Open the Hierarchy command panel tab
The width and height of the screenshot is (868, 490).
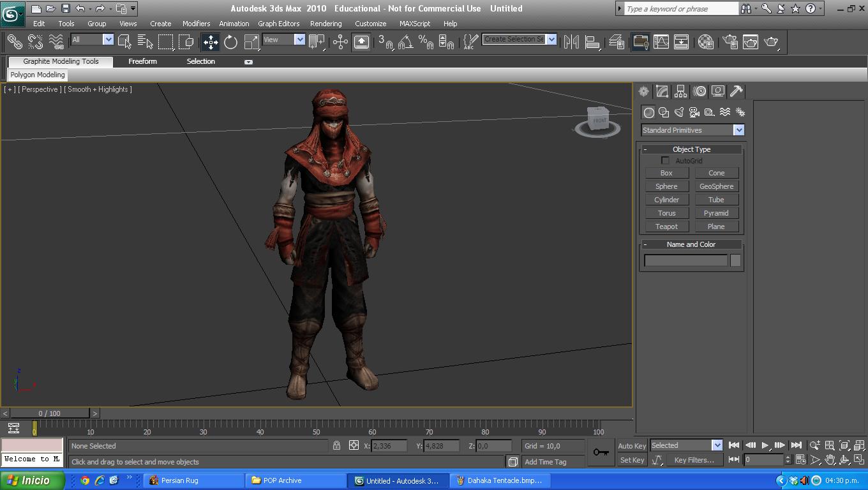(680, 91)
